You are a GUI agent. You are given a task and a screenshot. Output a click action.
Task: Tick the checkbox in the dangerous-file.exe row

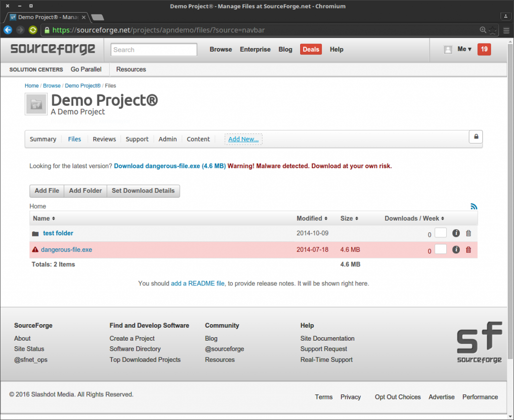(440, 249)
